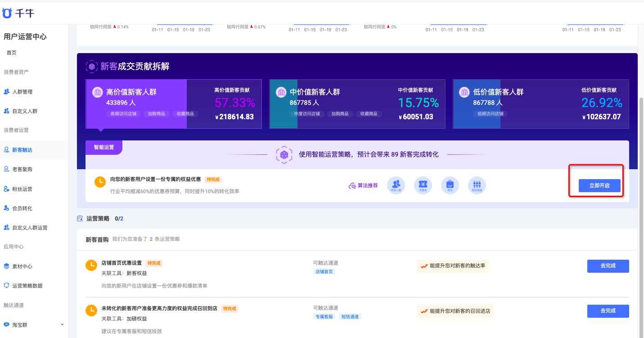
Task: Click 去完成 for 未转化的新客用户 strategy
Action: tap(608, 311)
